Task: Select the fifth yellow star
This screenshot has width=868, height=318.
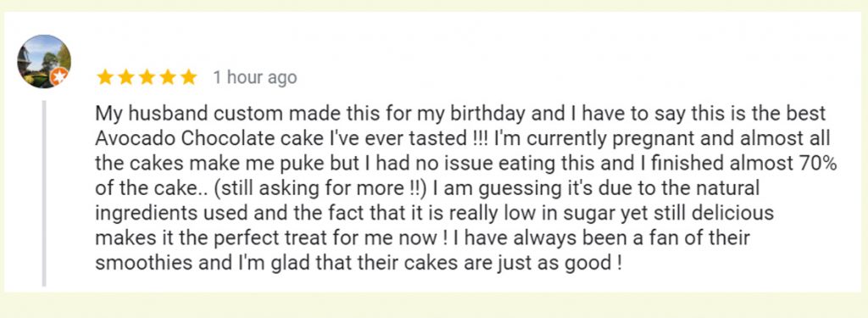Action: [188, 77]
